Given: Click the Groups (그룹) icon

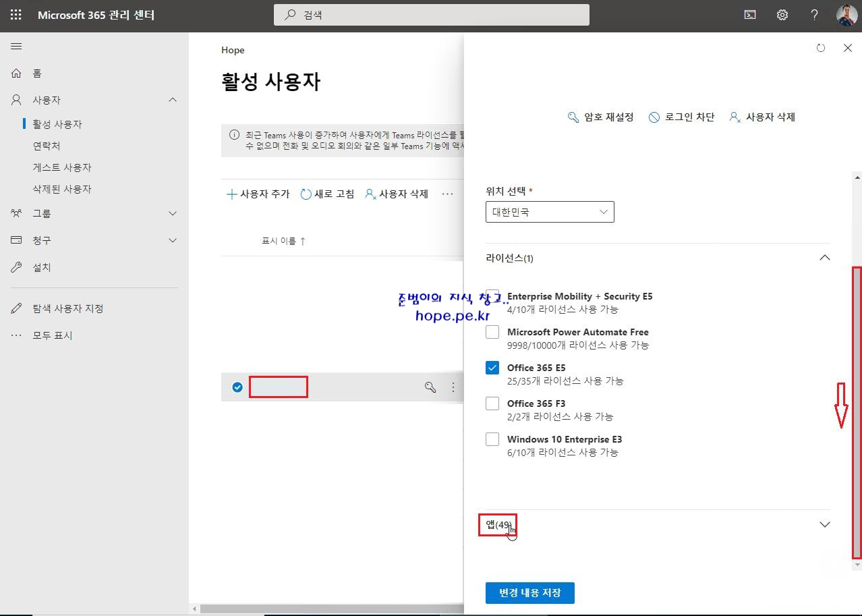Looking at the screenshot, I should (x=17, y=213).
